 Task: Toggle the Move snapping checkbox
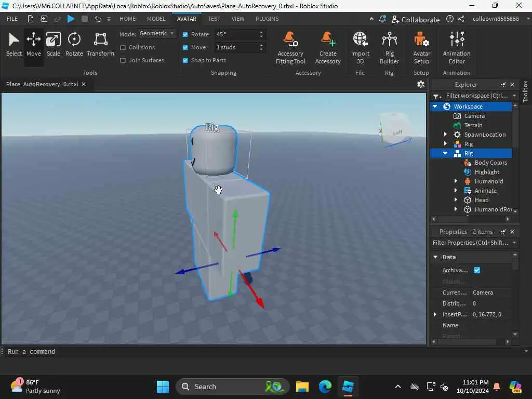(185, 47)
